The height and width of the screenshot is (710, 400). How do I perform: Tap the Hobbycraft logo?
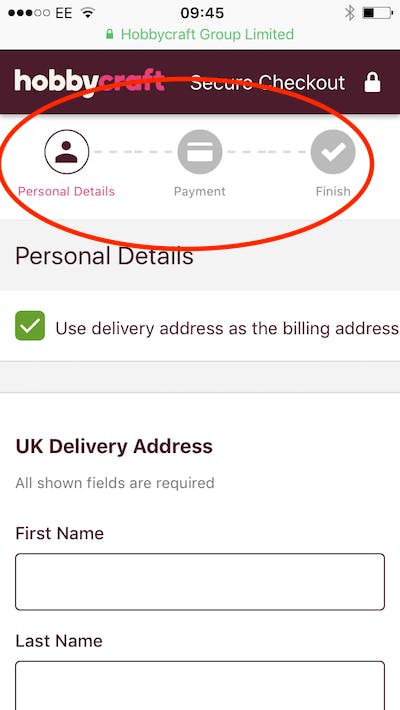click(89, 82)
